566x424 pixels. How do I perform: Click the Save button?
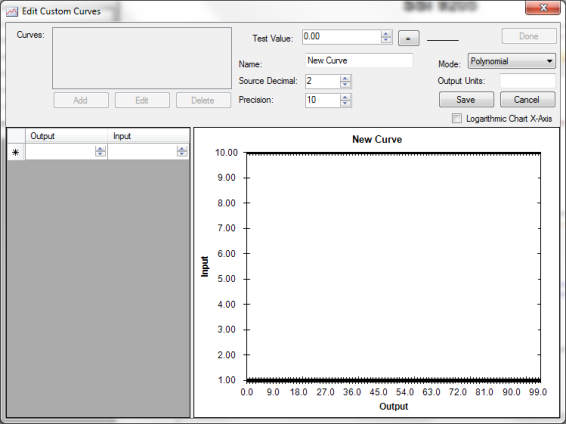pyautogui.click(x=466, y=100)
